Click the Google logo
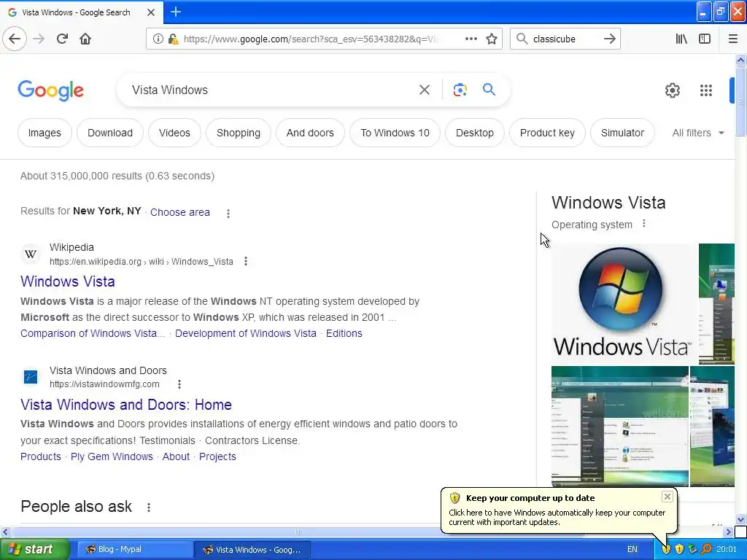This screenshot has height=560, width=747. pos(50,90)
